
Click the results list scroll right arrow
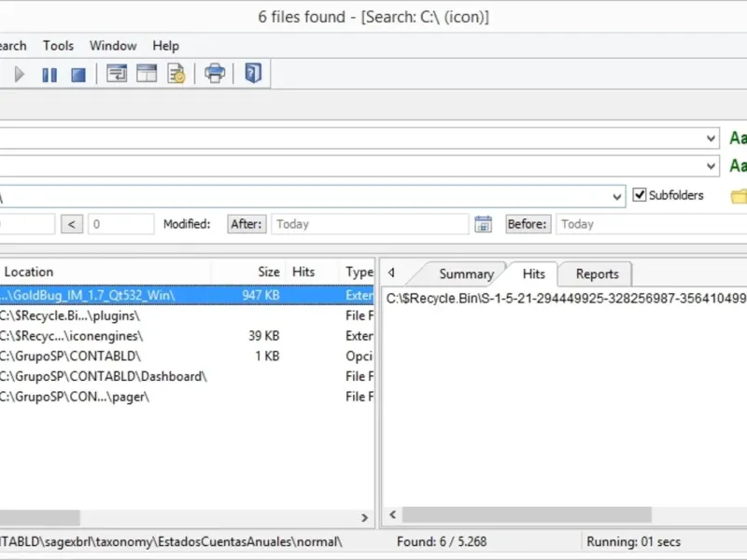click(364, 517)
